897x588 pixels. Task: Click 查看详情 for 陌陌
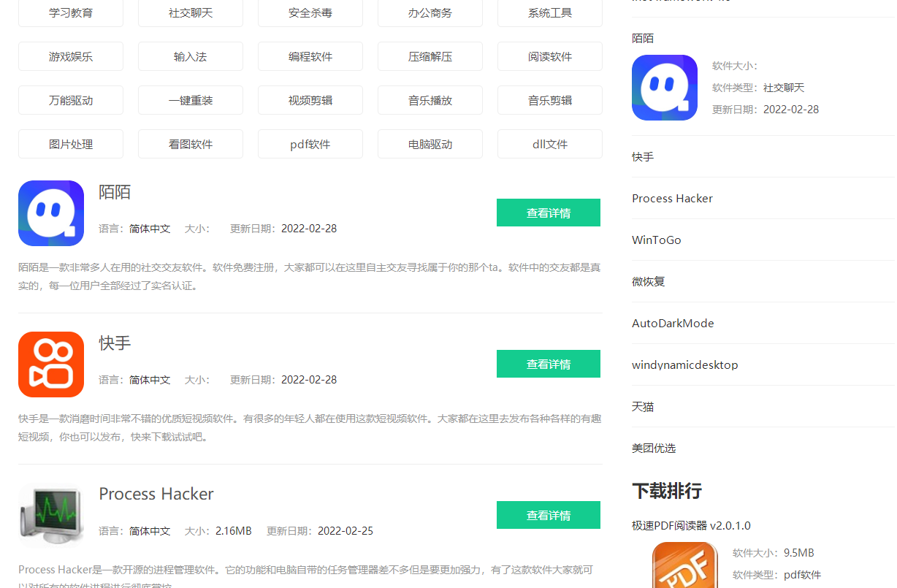click(x=548, y=213)
